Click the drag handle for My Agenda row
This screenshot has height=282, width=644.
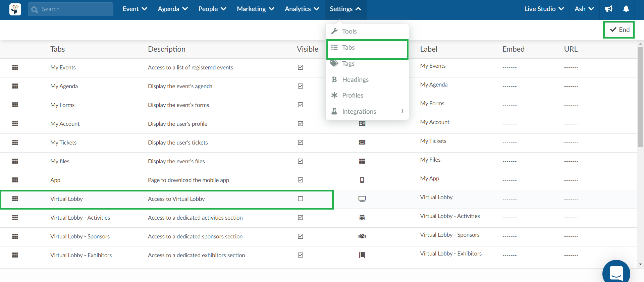coord(15,86)
